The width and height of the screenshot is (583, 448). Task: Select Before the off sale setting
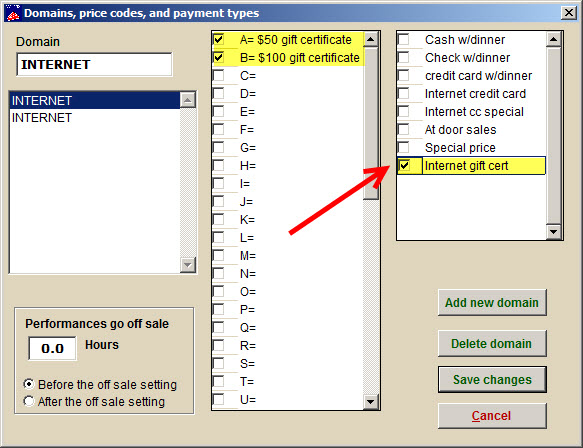coord(29,384)
